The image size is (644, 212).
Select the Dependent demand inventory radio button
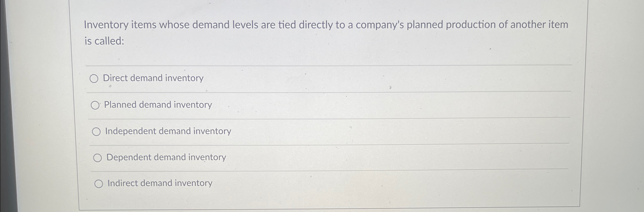tap(98, 158)
